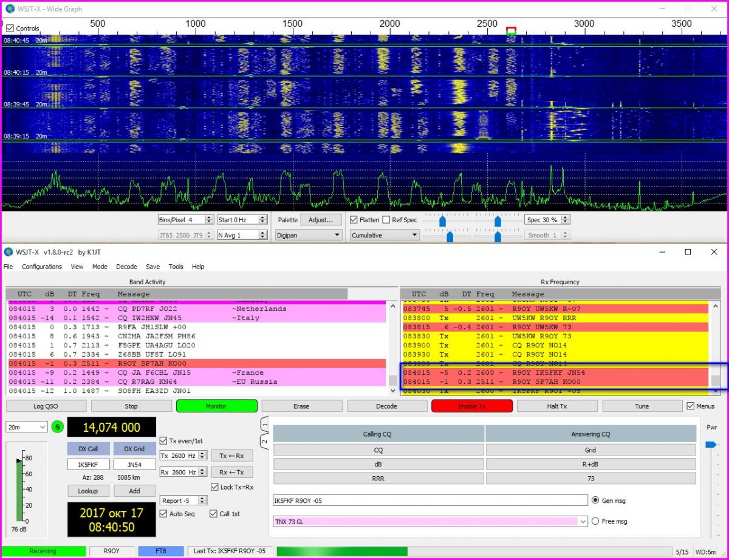
Task: Expand the Cumulative spectrum mode dropdown
Action: 385,235
